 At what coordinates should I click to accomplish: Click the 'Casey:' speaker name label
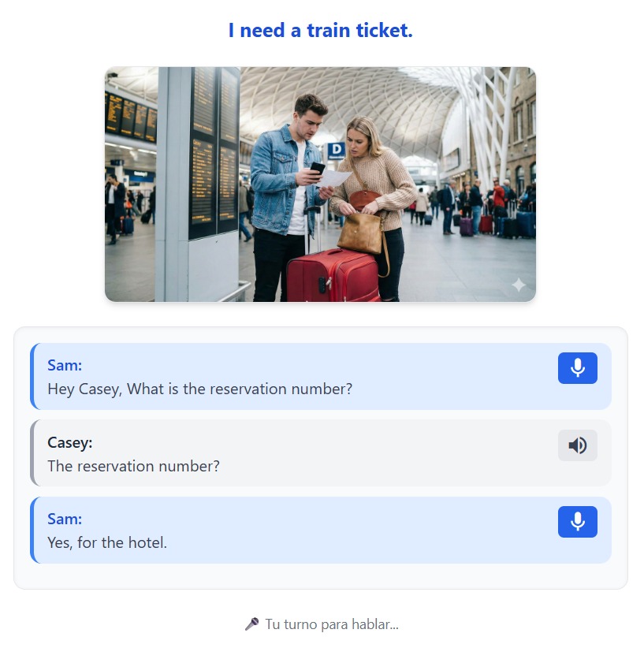(70, 442)
